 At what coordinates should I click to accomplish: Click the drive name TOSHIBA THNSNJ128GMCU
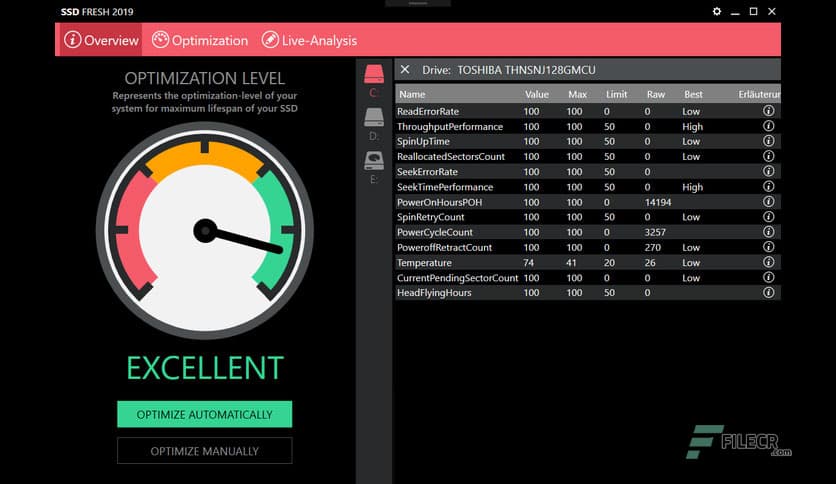click(526, 70)
